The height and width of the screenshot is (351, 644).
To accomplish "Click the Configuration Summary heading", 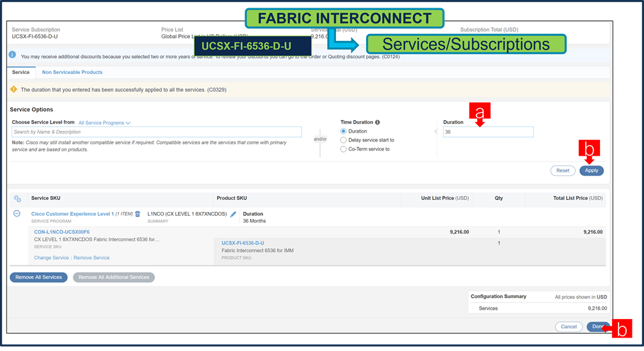I will 498,297.
